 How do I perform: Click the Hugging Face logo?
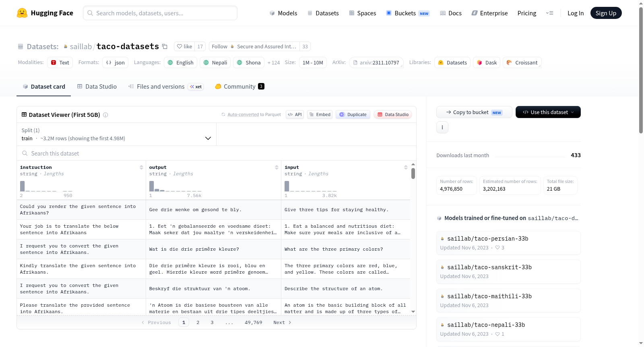tap(45, 13)
